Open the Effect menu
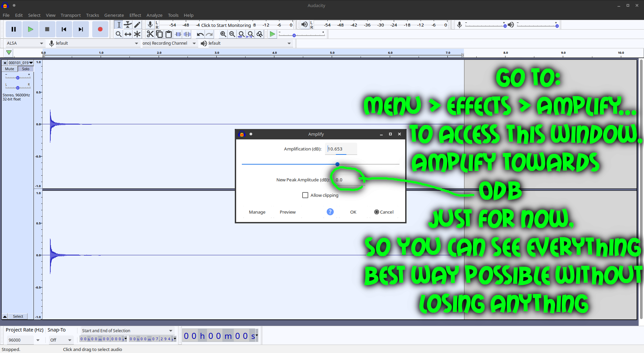 [135, 15]
